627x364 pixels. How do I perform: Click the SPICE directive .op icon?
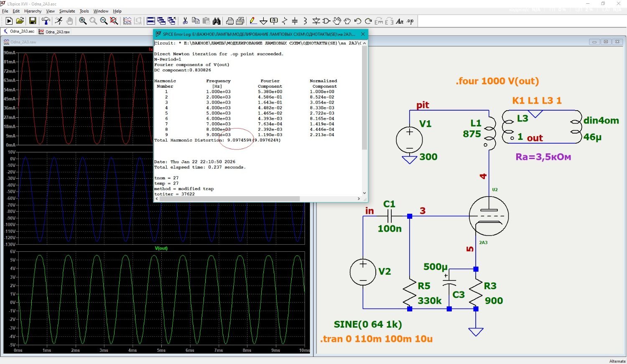pyautogui.click(x=410, y=21)
